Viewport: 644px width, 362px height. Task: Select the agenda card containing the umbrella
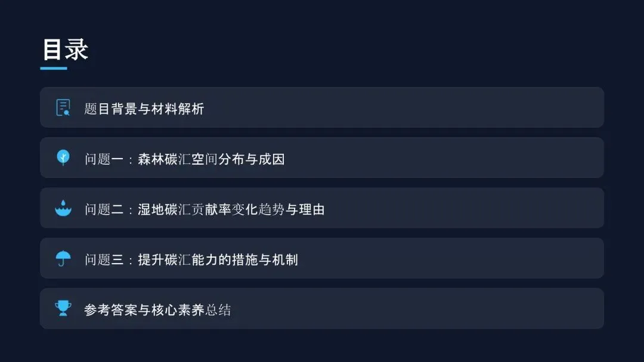coord(322,258)
